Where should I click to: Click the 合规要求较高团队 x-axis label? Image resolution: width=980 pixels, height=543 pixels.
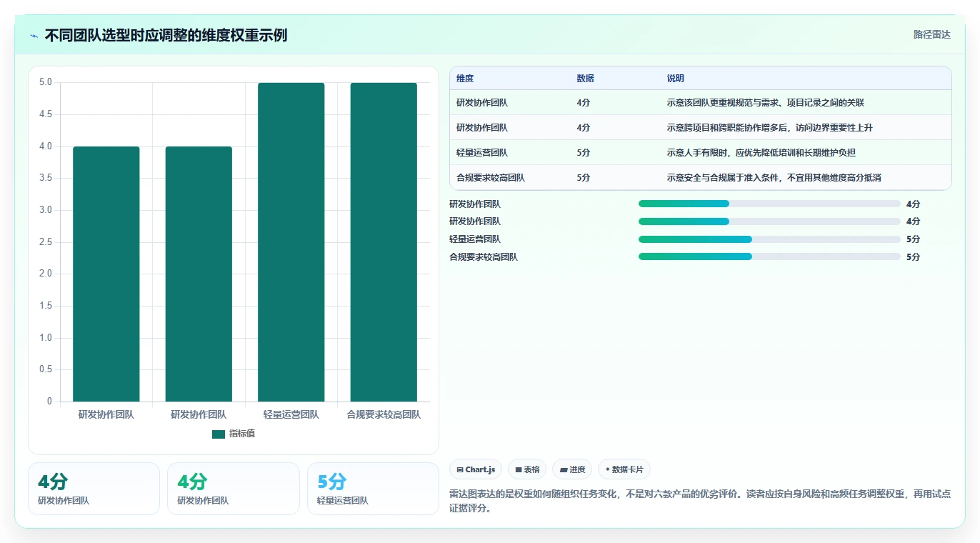pos(384,414)
